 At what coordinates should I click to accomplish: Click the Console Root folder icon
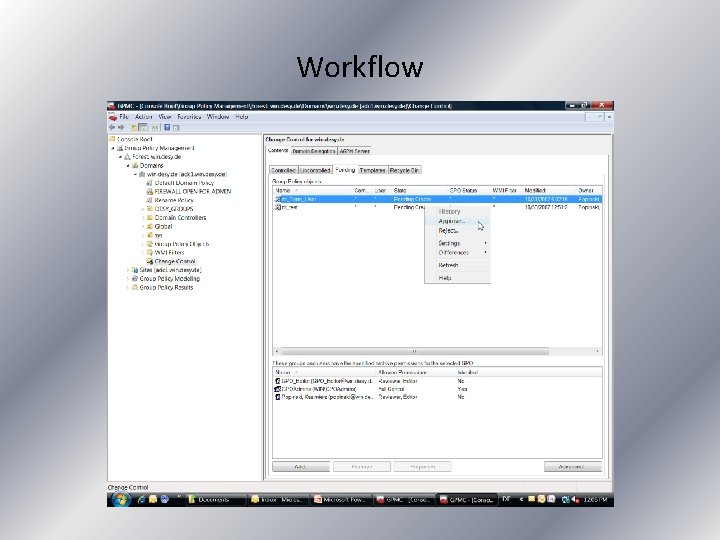112,139
